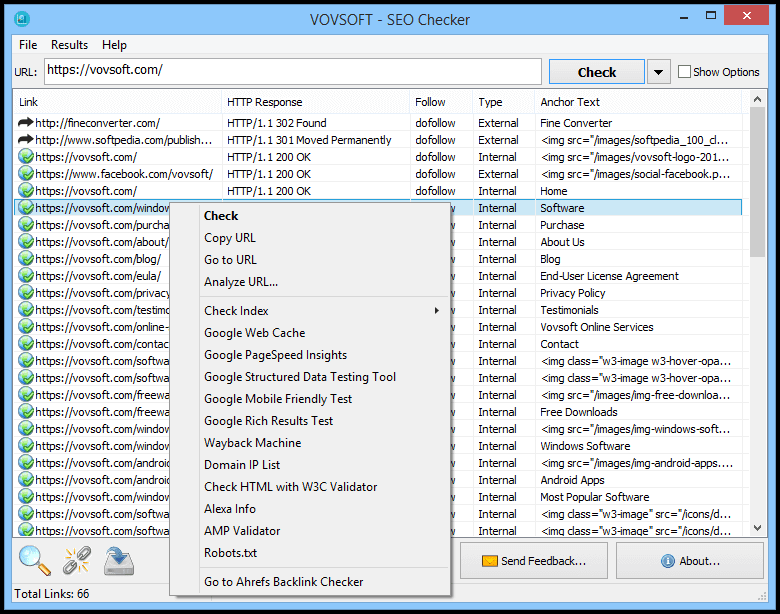The height and width of the screenshot is (614, 780).
Task: Click the save-to-disk export icon
Action: point(119,561)
